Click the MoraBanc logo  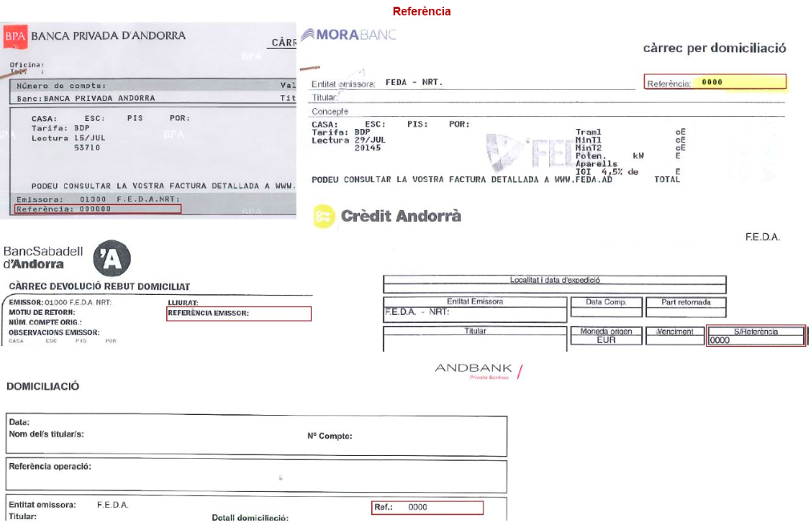349,34
